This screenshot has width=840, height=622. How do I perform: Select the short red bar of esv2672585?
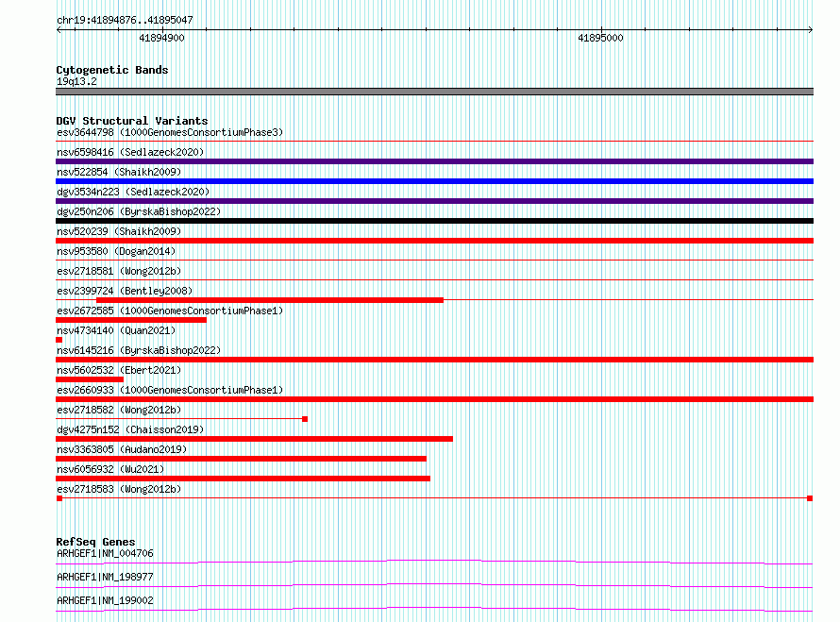[131, 320]
